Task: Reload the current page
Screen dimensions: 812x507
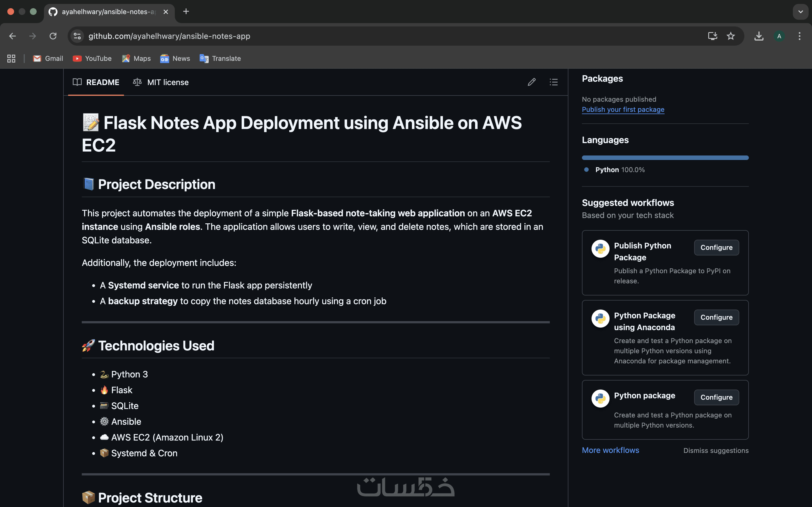Action: tap(53, 36)
